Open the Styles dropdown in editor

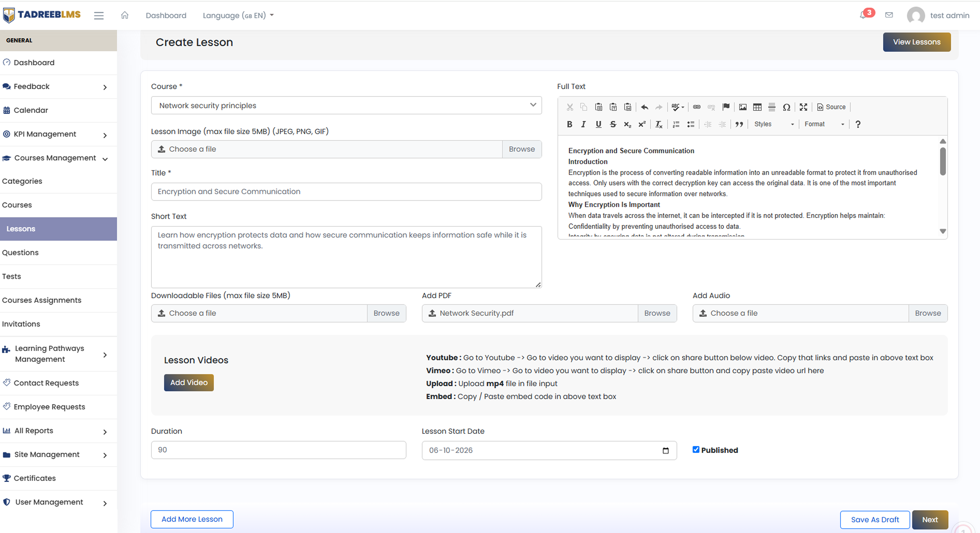[x=774, y=124]
